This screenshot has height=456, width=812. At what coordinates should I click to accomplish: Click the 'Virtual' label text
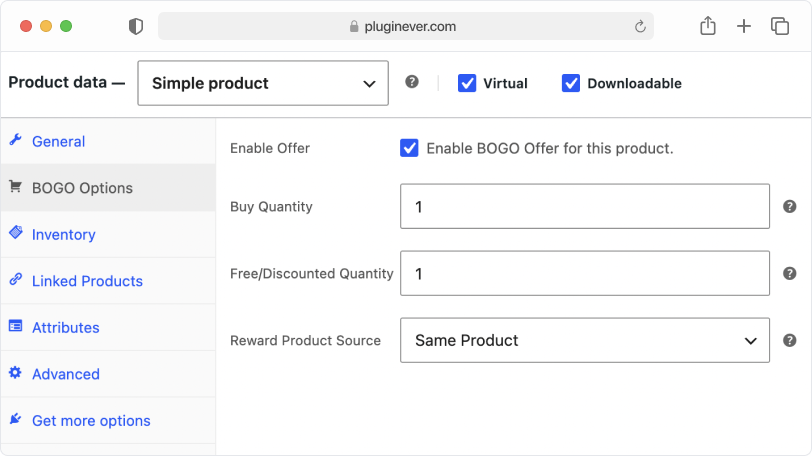(x=505, y=83)
